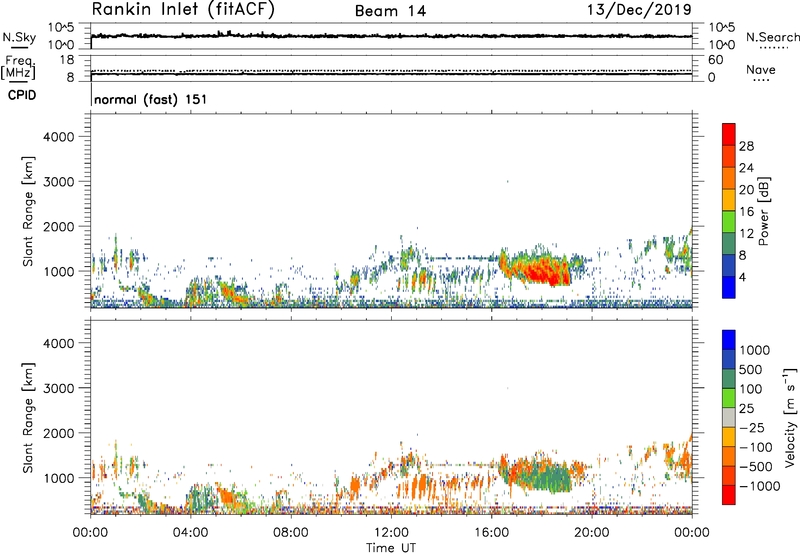The height and width of the screenshot is (554, 800).
Task: Click the 'Time UT' axis label
Action: pos(391,548)
